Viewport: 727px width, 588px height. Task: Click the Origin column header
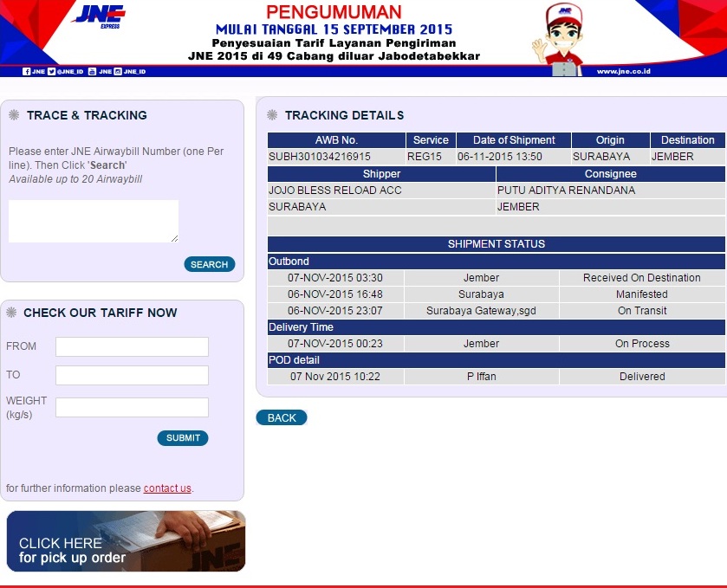coord(610,140)
